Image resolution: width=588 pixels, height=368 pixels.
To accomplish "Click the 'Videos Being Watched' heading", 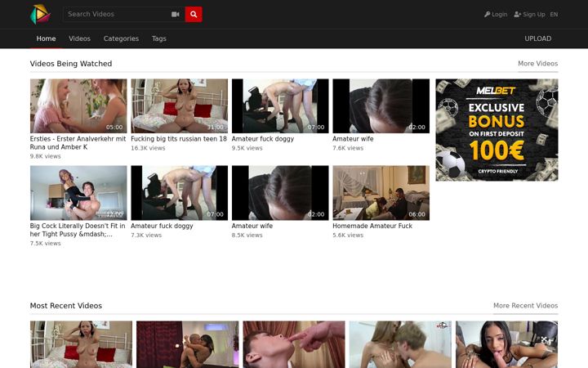I will pyautogui.click(x=71, y=64).
